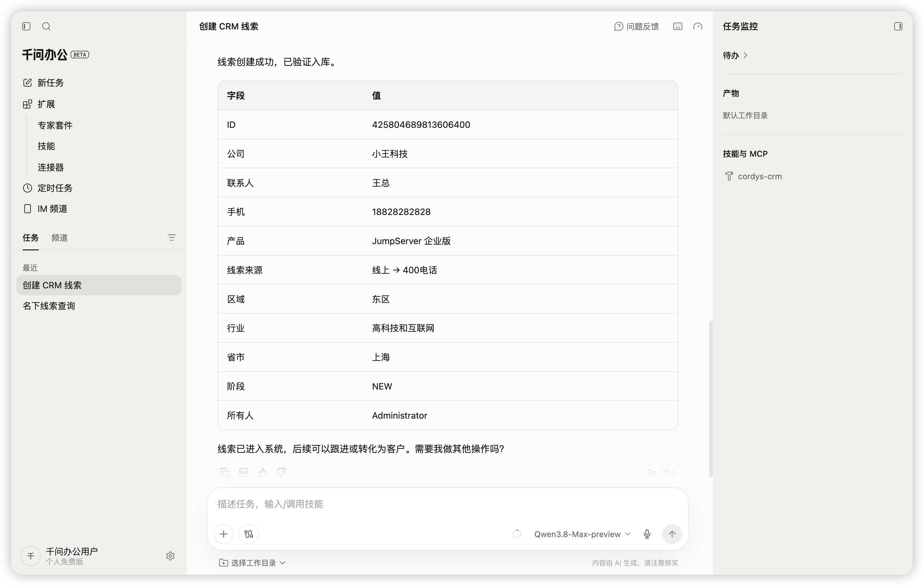This screenshot has width=924, height=586.
Task: Click the markdown copy icon below response
Action: tap(244, 472)
